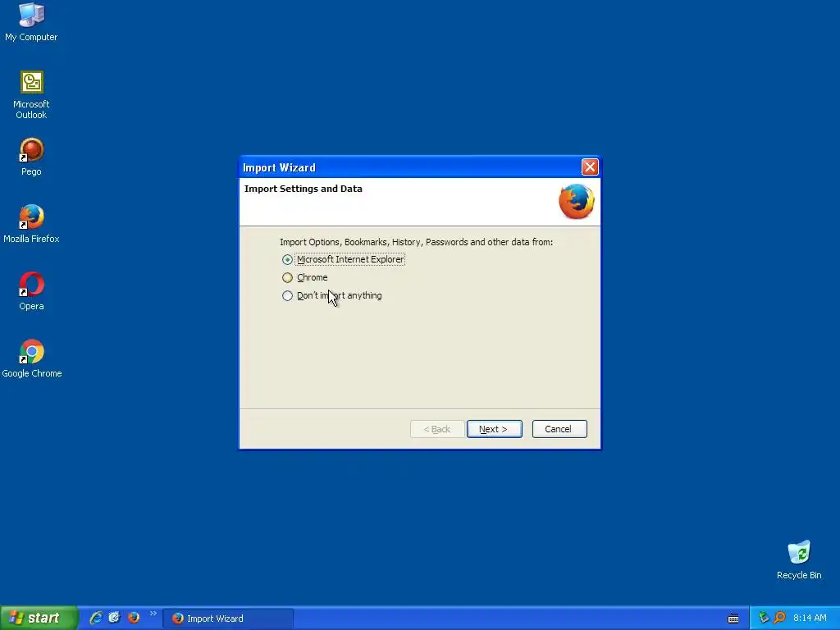Open the Windows Start menu

(x=39, y=618)
